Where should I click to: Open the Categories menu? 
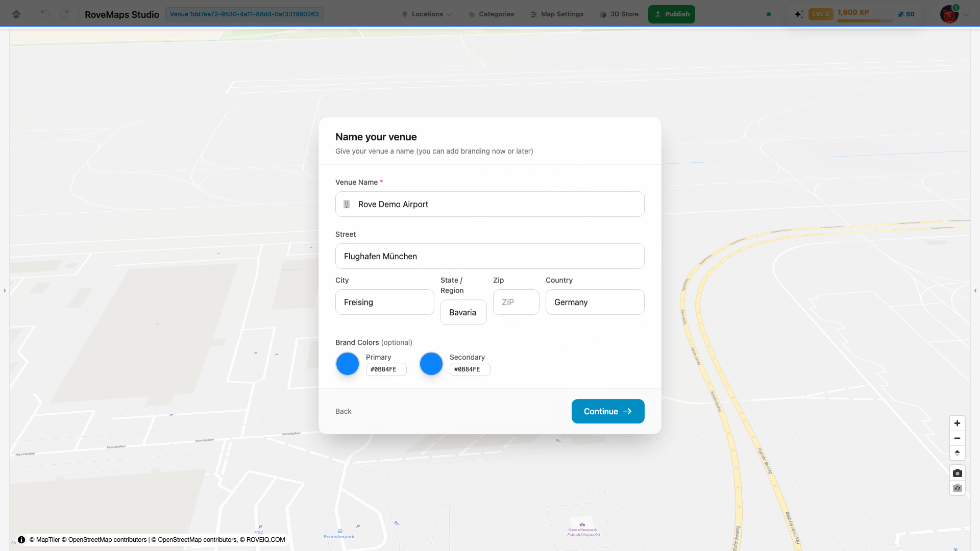pyautogui.click(x=491, y=14)
